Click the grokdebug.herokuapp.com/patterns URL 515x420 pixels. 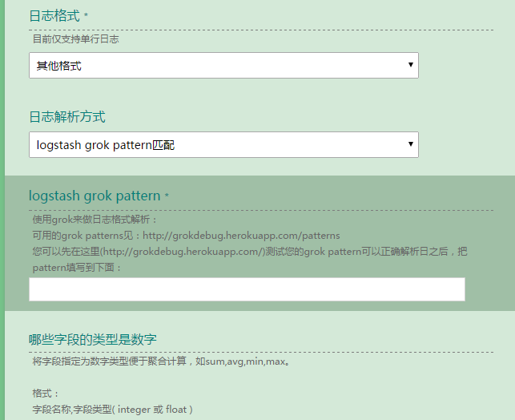[x=240, y=236]
